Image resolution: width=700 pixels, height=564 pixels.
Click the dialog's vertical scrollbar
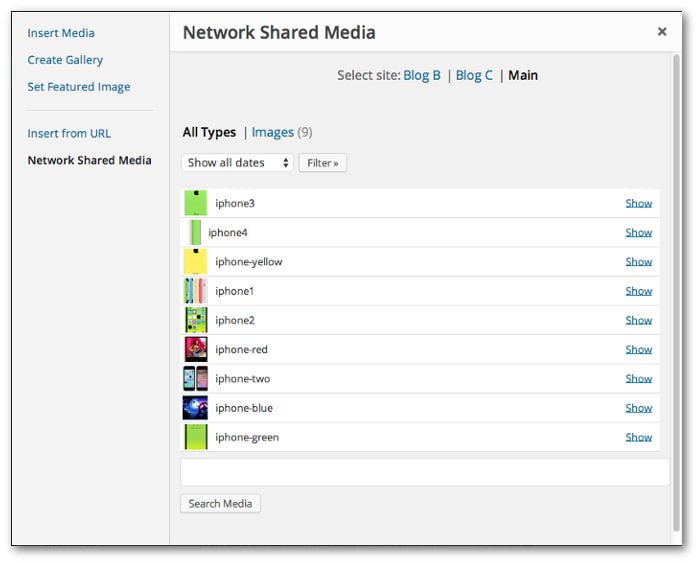(x=676, y=292)
